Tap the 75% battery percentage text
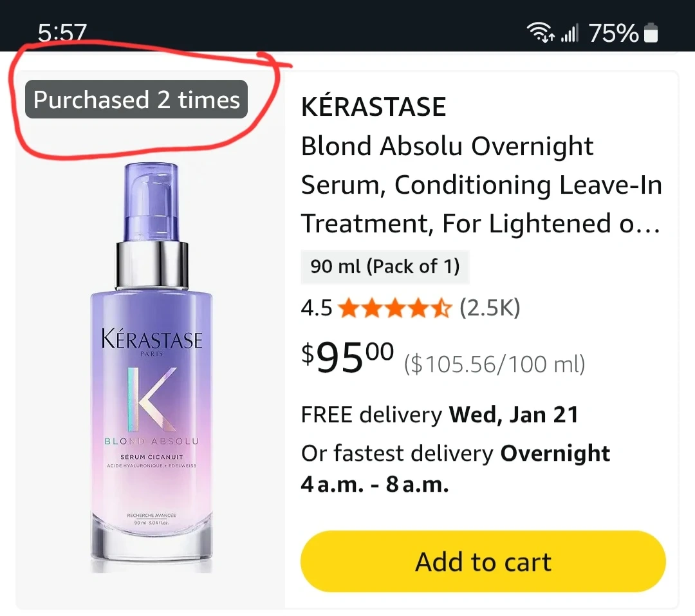Viewport: 695px width, 616px height. click(613, 32)
